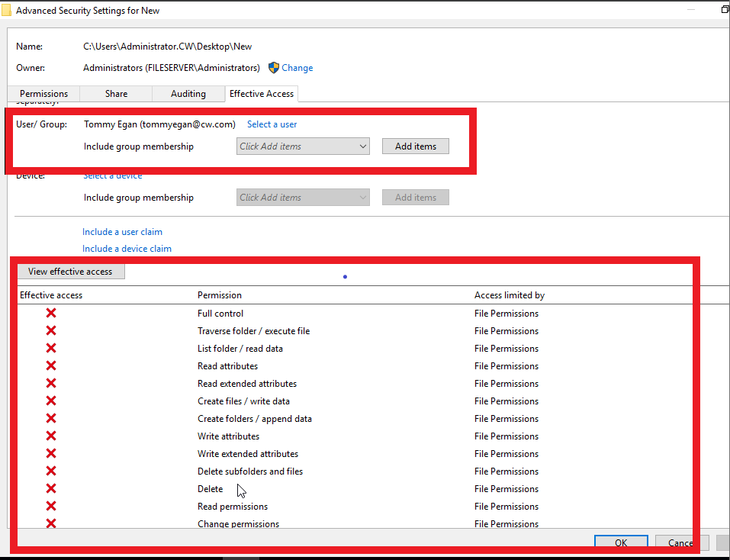Open the Include a user claim link
Image resolution: width=730 pixels, height=560 pixels.
tap(122, 232)
